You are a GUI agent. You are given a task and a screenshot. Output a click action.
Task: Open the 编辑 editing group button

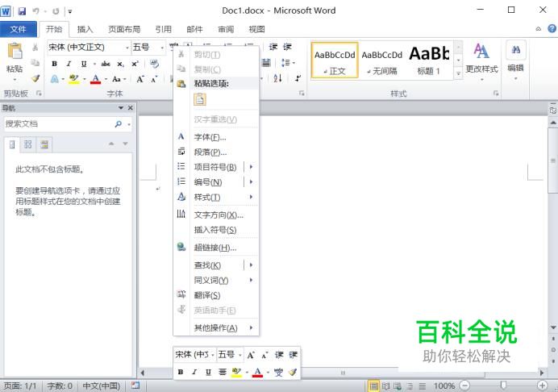coord(515,61)
